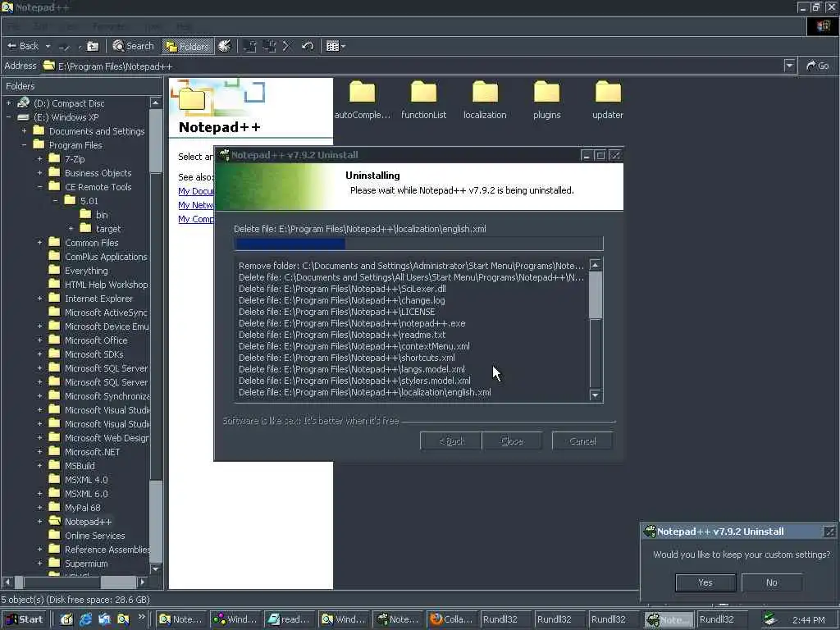The image size is (840, 630).
Task: Click Yes to keep custom settings
Action: pos(705,582)
